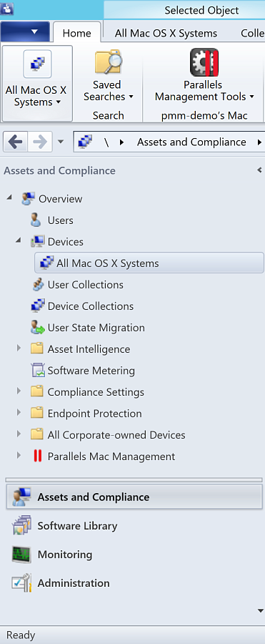Expand the Asset Intelligence folder

[x=19, y=348]
